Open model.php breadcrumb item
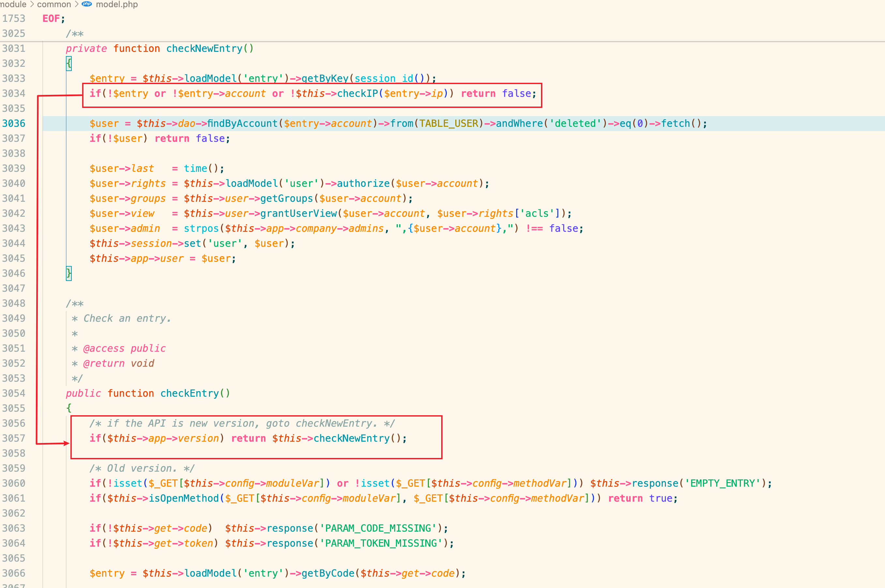The image size is (885, 588). click(117, 4)
